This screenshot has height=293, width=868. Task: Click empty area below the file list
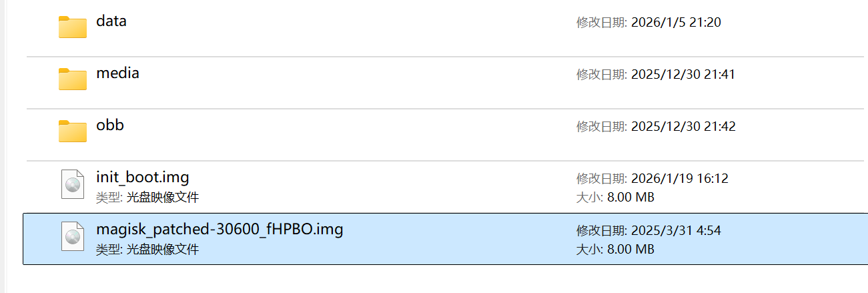point(434,280)
